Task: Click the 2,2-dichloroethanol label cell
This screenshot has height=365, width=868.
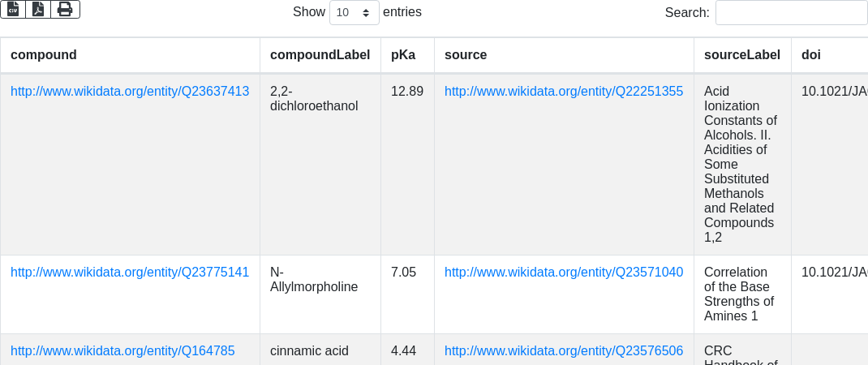Action: click(x=314, y=98)
